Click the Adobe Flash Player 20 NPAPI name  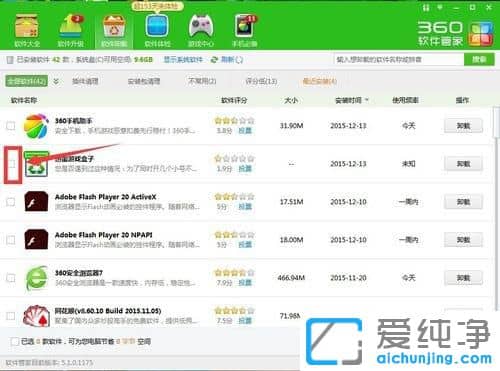104,235
